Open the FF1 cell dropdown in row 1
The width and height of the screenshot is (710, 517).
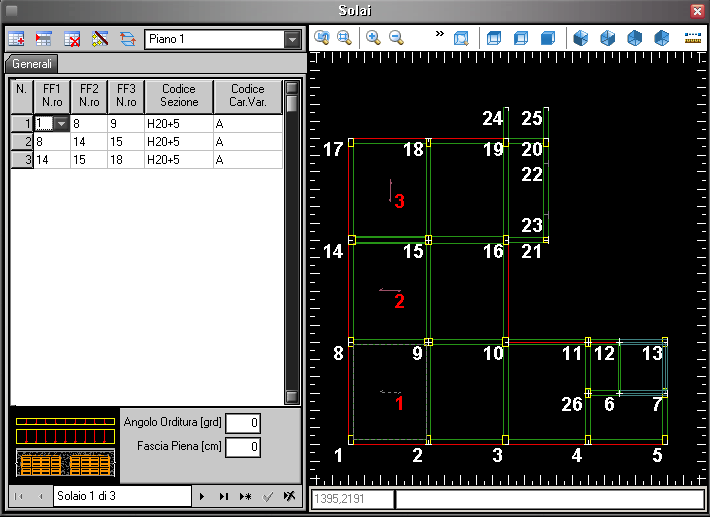click(x=61, y=123)
